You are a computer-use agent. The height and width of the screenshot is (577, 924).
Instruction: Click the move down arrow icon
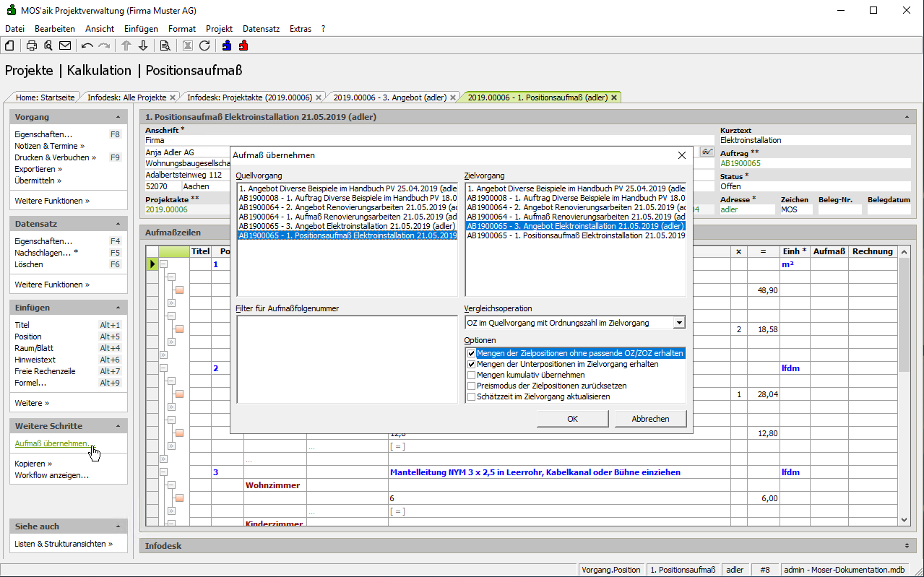point(143,45)
